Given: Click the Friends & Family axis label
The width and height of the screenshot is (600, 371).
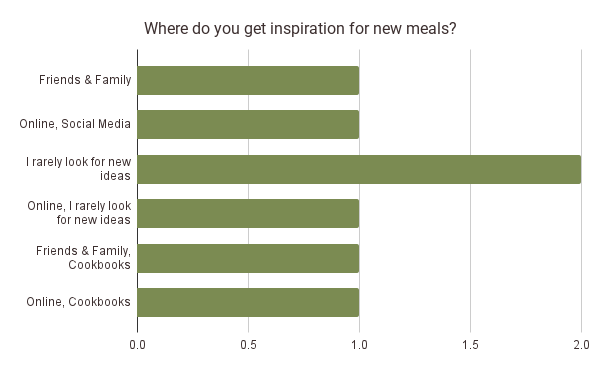Looking at the screenshot, I should tap(85, 80).
